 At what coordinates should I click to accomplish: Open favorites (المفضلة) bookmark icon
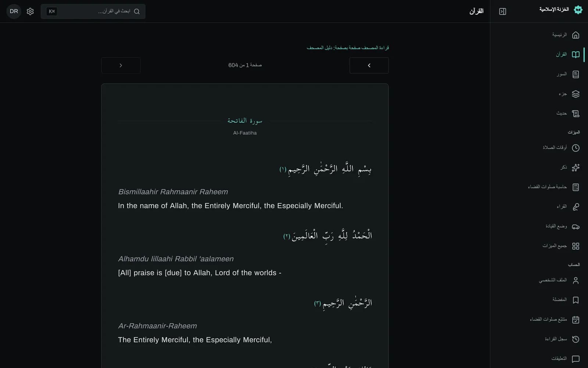(576, 300)
